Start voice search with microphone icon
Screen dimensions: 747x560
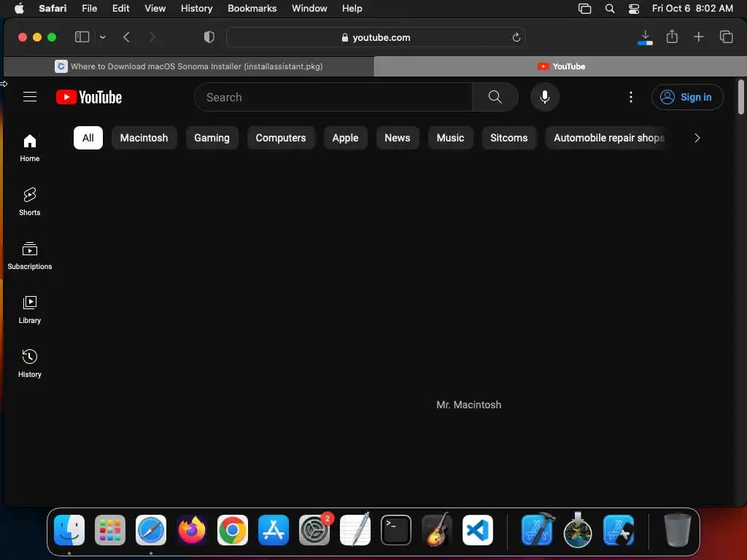(544, 97)
